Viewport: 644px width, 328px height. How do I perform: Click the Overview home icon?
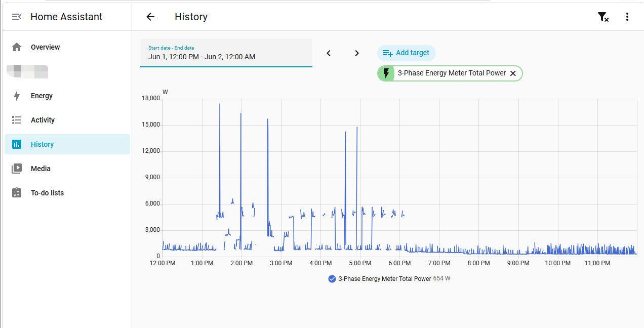[x=17, y=47]
